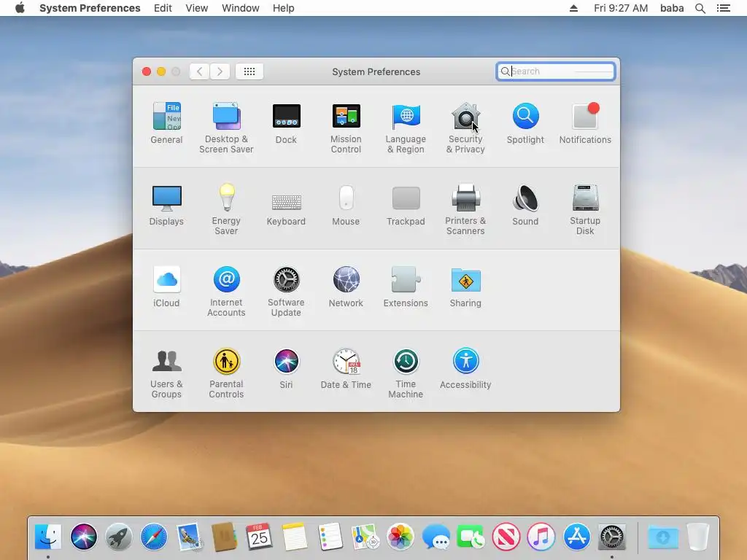Open Maps from the Dock

(365, 537)
